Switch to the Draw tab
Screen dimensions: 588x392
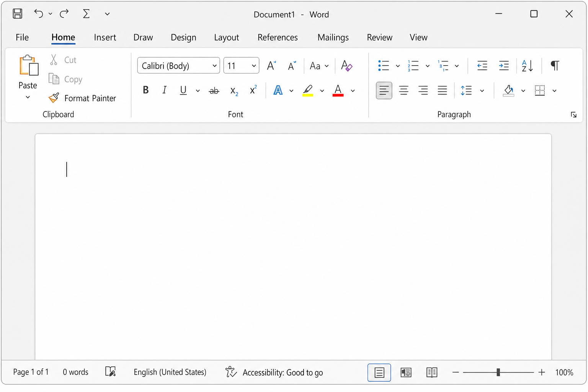143,38
